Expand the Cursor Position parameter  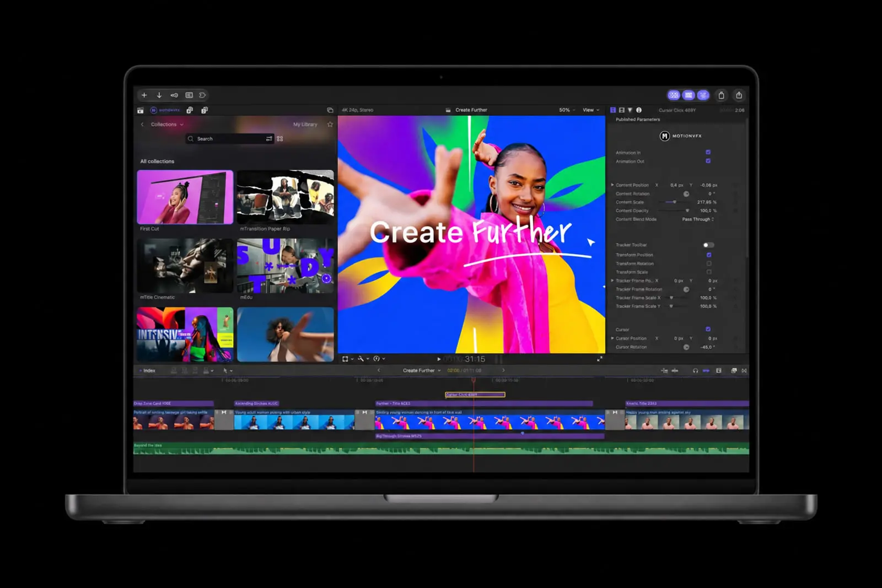tap(612, 338)
